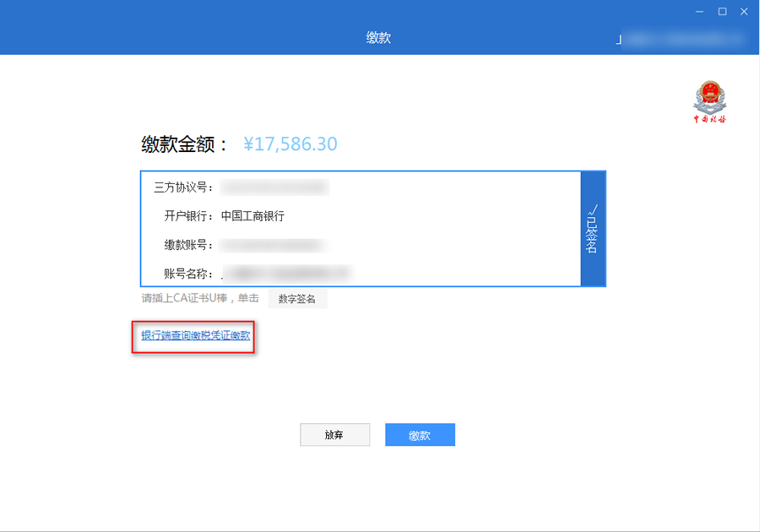
Task: Click the 缴款 title in the header bar
Action: pos(378,38)
